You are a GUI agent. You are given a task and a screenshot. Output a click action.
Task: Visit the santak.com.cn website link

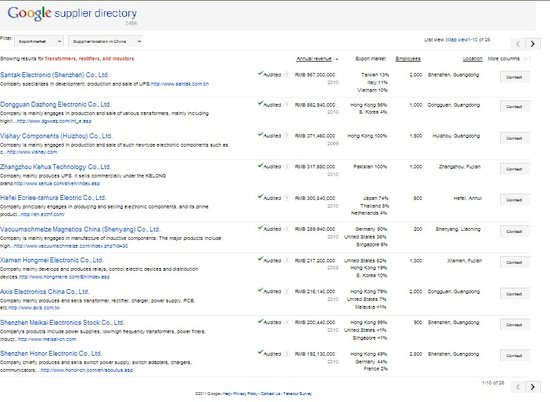180,84
